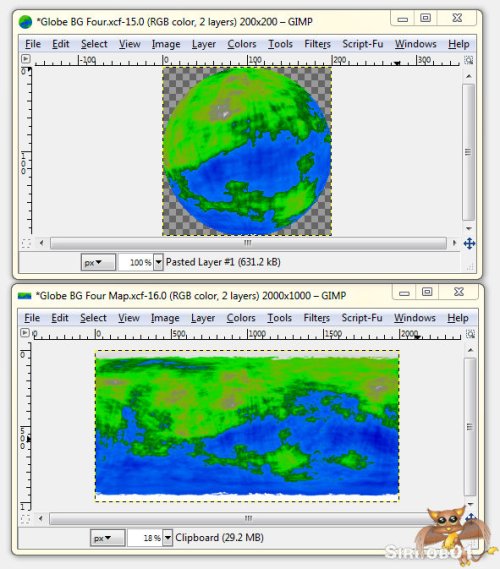Open Windows menu in Globe BG Four window
The height and width of the screenshot is (569, 500).
coord(415,44)
